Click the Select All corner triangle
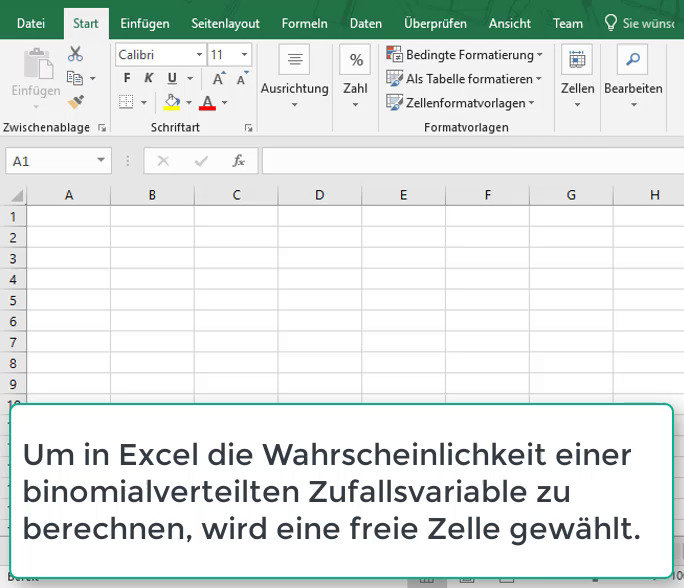Viewport: 684px width, 588px height. click(17, 195)
